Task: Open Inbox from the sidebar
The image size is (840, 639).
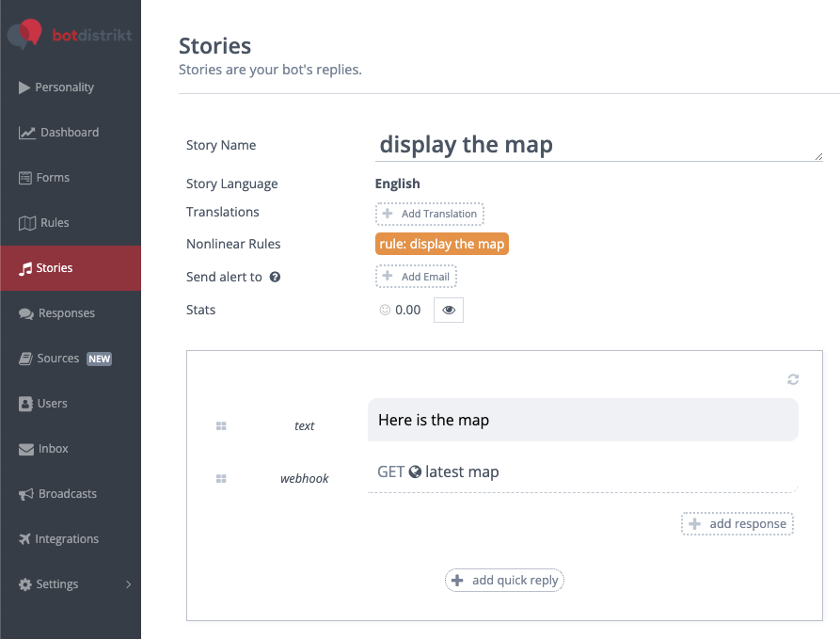Action: tap(53, 449)
